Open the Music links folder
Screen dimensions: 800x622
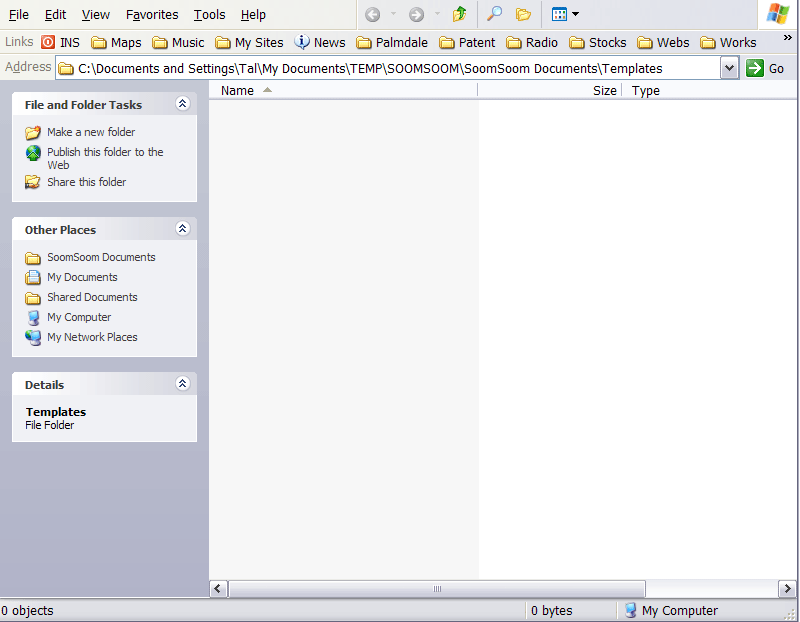click(179, 42)
